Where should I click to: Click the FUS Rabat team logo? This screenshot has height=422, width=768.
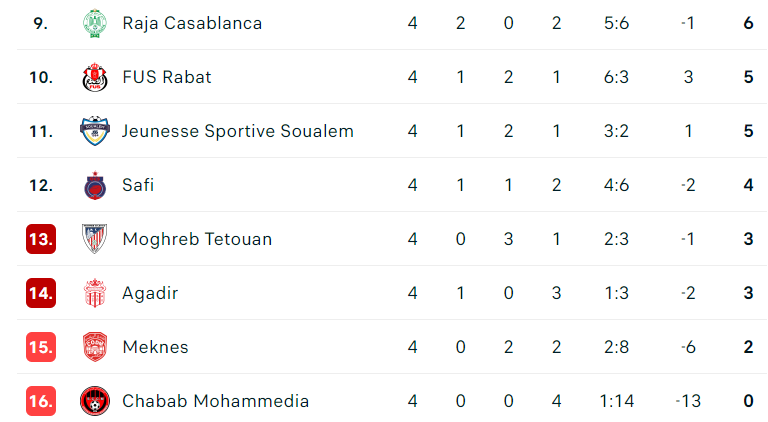[93, 77]
